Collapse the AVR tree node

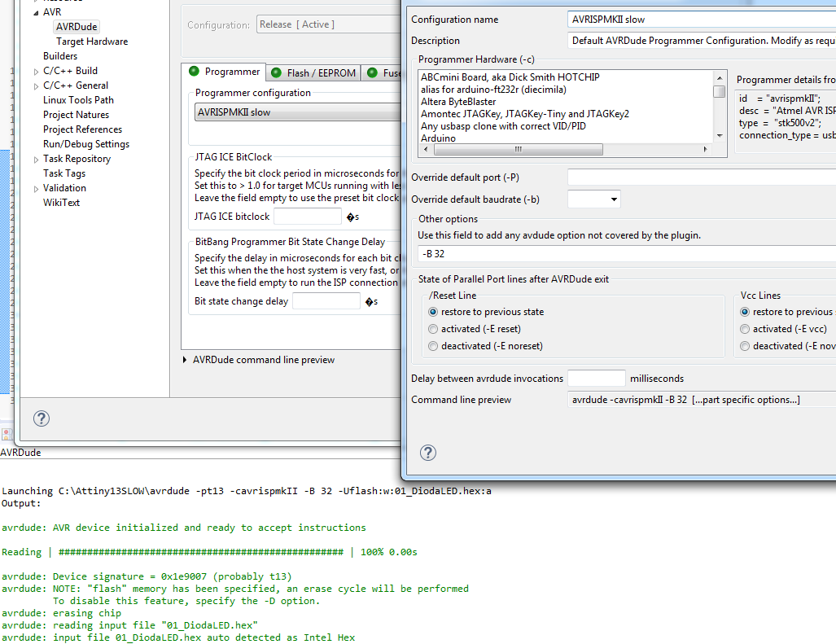(36, 12)
